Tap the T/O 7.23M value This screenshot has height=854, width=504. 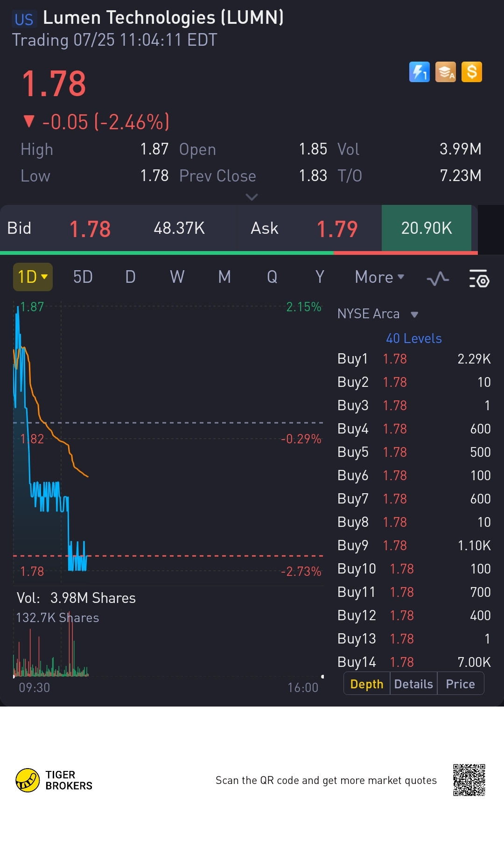click(x=460, y=175)
